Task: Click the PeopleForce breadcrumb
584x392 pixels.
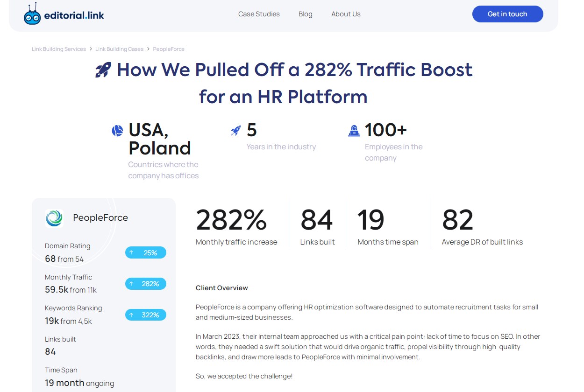Action: [x=169, y=49]
